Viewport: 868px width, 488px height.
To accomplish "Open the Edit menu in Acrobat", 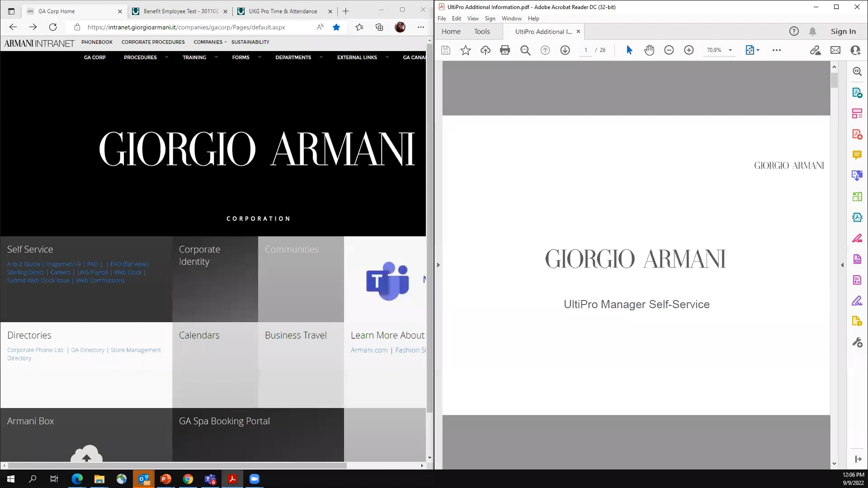I will point(457,19).
